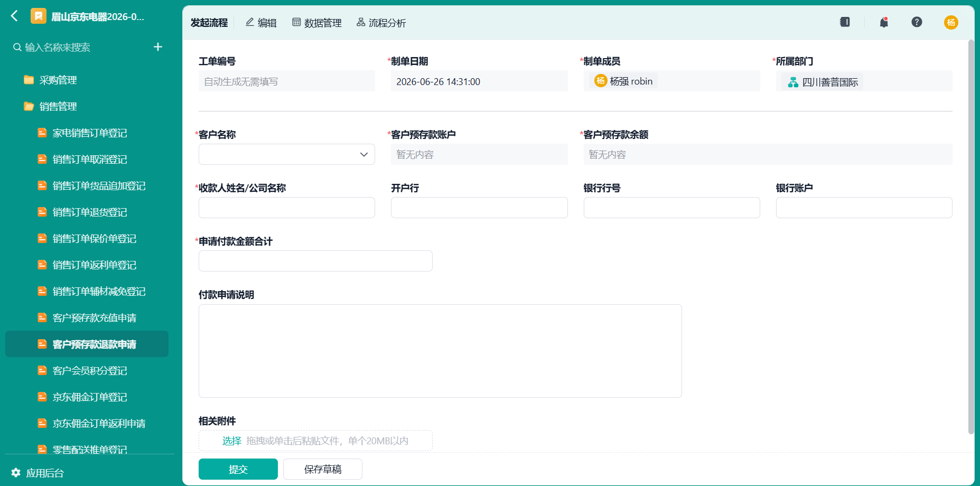
Task: Click the form icon beside 家电销售订单登记
Action: pyautogui.click(x=42, y=133)
